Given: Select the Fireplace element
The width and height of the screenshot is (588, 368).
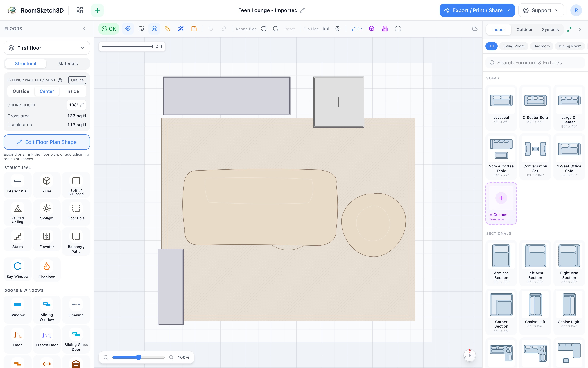Looking at the screenshot, I should pos(47,270).
